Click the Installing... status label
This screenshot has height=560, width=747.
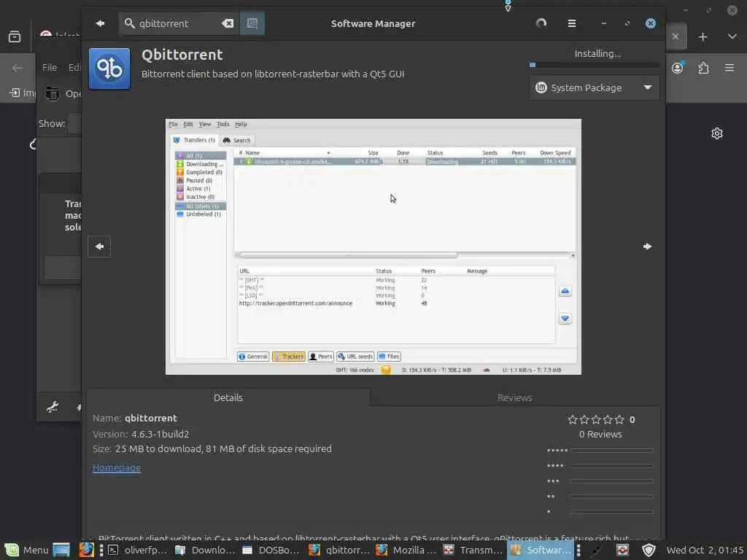tap(597, 53)
